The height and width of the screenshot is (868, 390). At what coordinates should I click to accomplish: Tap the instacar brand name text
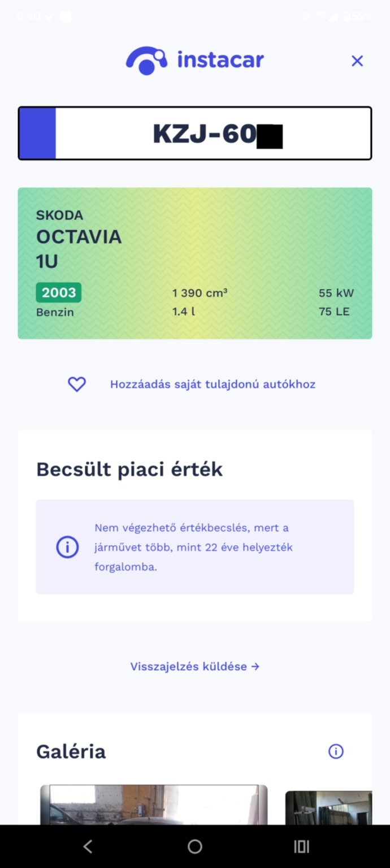220,60
